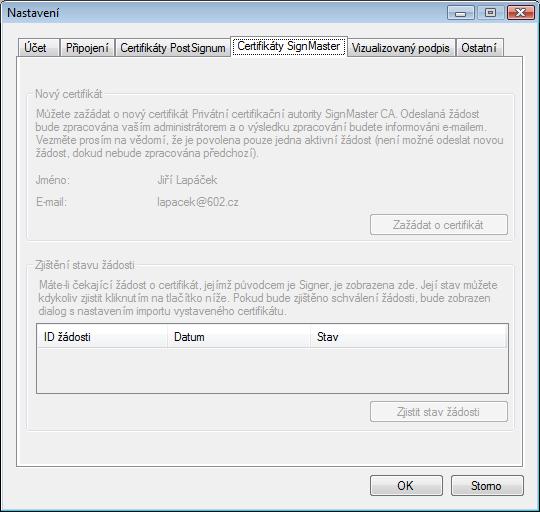Select the Certifikáty SignMaster tab
The image size is (540, 512).
[289, 46]
